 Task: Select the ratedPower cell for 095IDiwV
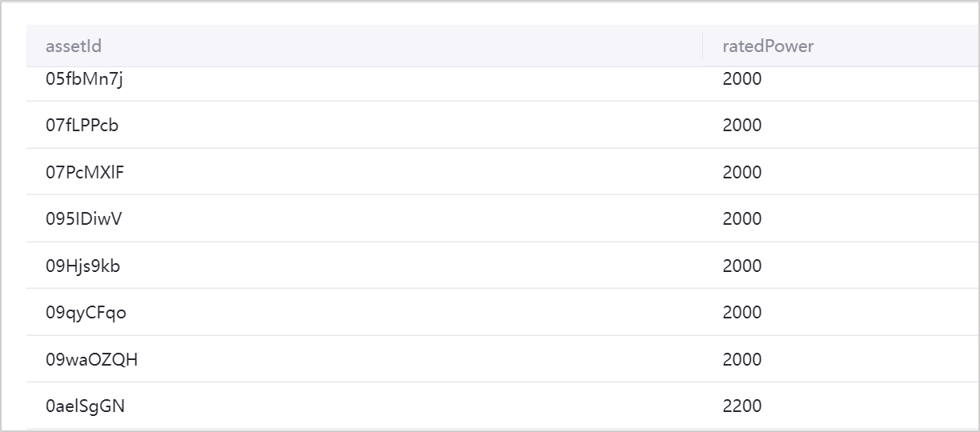[x=742, y=219]
